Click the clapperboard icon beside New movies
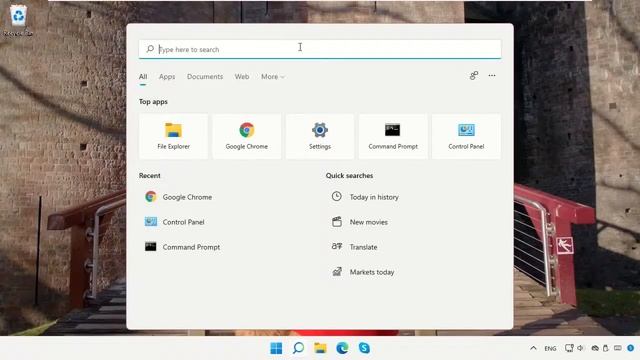This screenshot has height=360, width=640. coord(337,222)
